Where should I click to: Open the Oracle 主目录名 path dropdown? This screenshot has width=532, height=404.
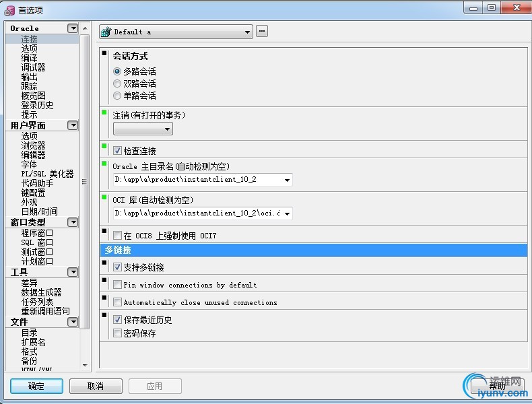click(x=287, y=180)
